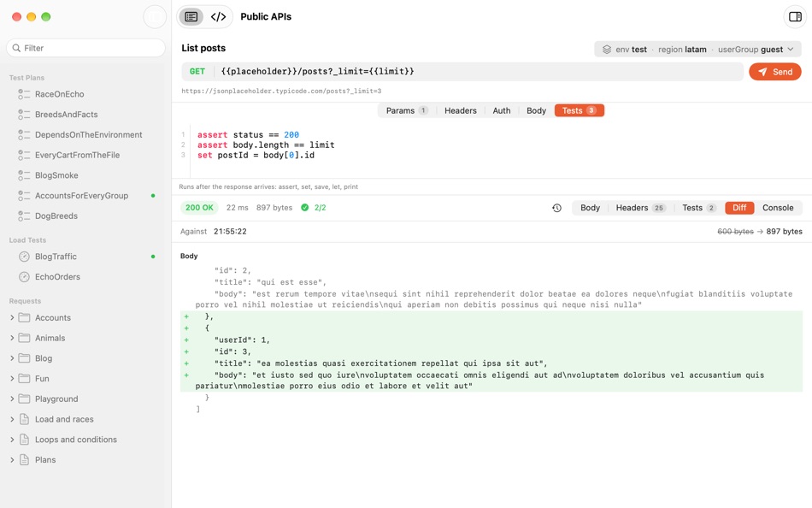Click the EveryCartFromTheFile plan icon

pos(24,155)
